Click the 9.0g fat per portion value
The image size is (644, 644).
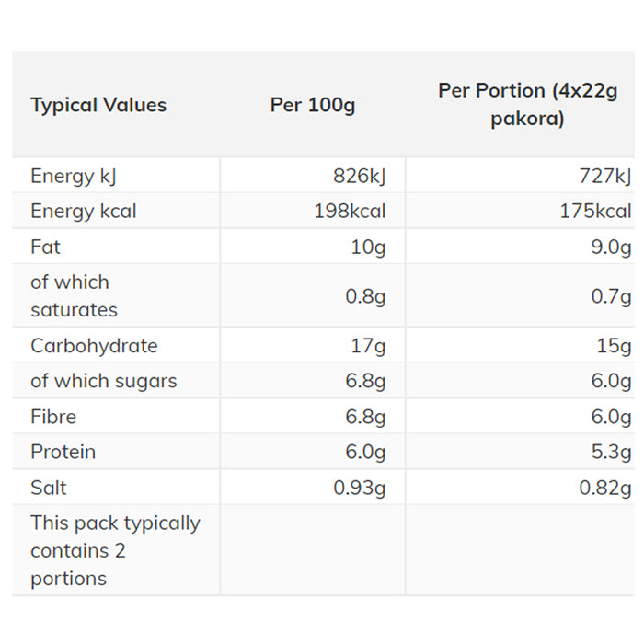click(611, 247)
